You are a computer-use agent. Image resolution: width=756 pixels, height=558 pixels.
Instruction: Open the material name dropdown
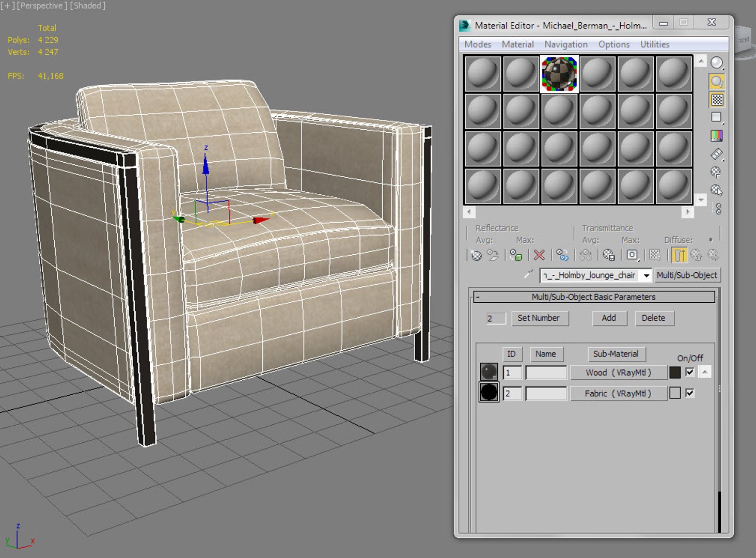coord(646,275)
